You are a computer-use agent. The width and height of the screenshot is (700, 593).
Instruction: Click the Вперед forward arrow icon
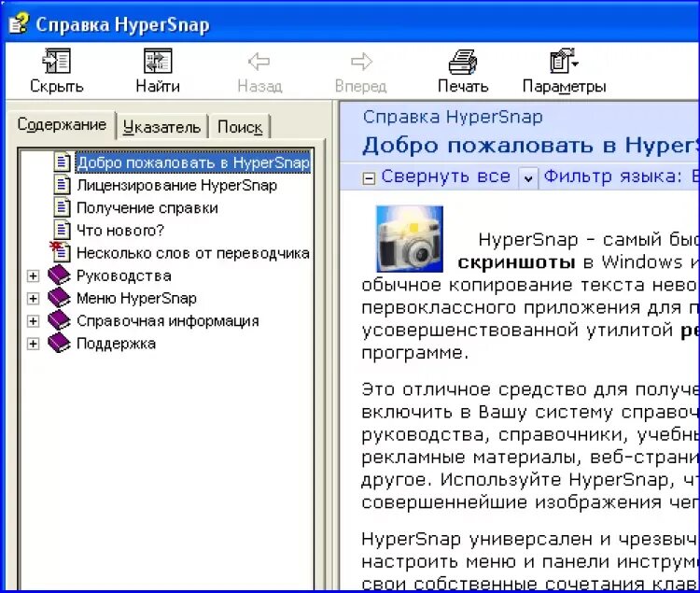pos(361,62)
